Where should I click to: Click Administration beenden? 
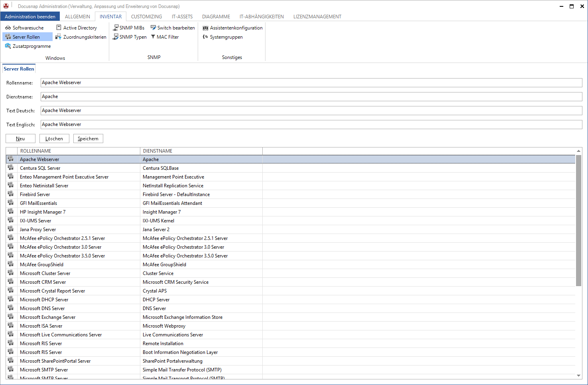tap(30, 16)
